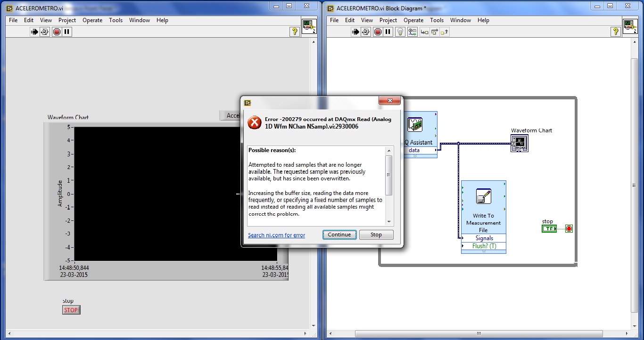Click the LabVIEW icon in the error dialog title bar
The height and width of the screenshot is (340, 644).
[248, 103]
